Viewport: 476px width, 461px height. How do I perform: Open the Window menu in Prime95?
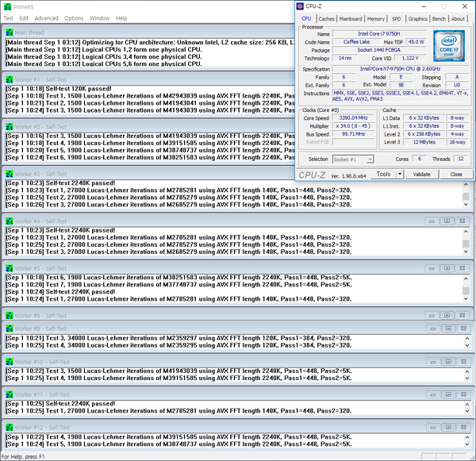pyautogui.click(x=99, y=18)
